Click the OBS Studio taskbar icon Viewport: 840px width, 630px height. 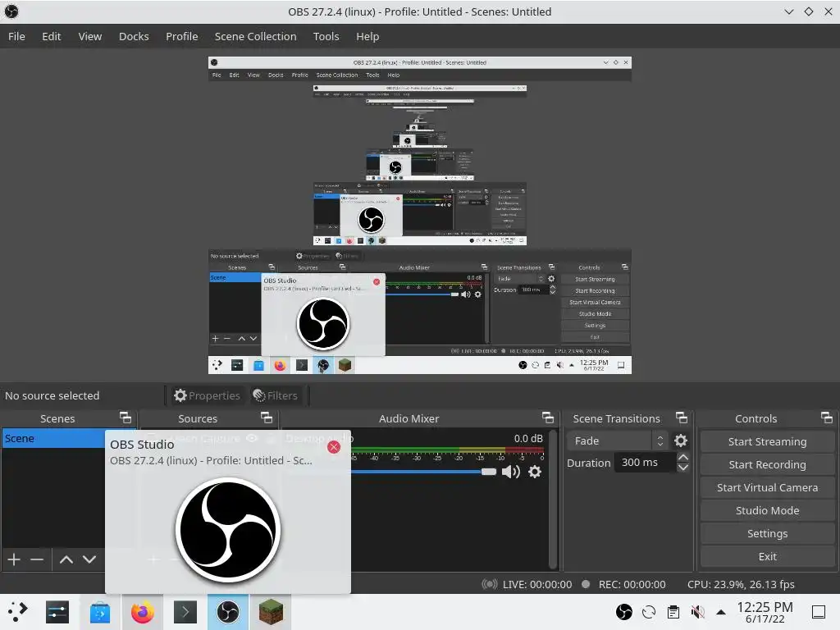(228, 612)
